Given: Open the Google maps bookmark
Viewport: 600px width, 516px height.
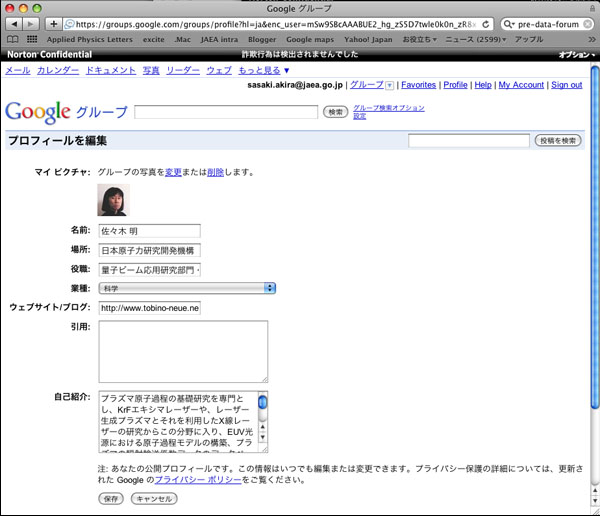Looking at the screenshot, I should 310,39.
